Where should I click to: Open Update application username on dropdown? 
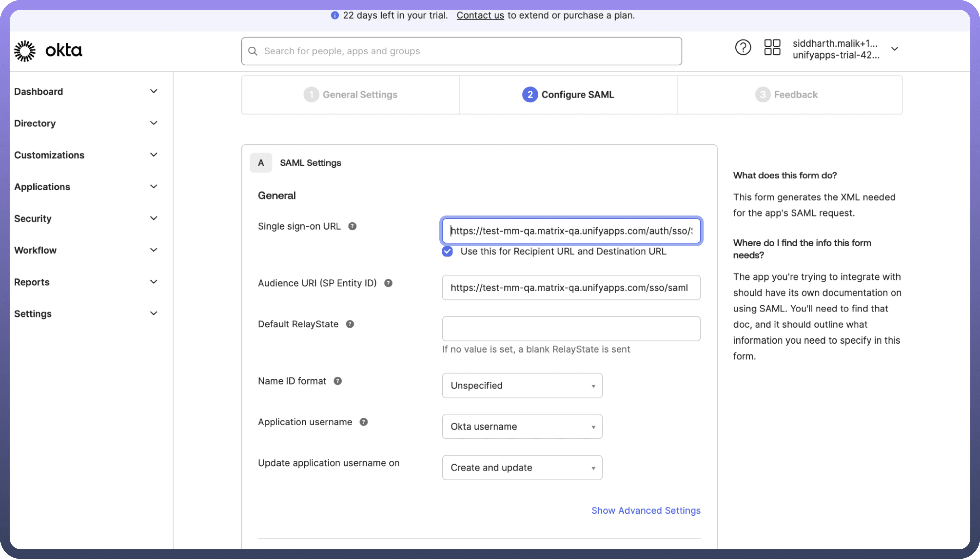522,468
